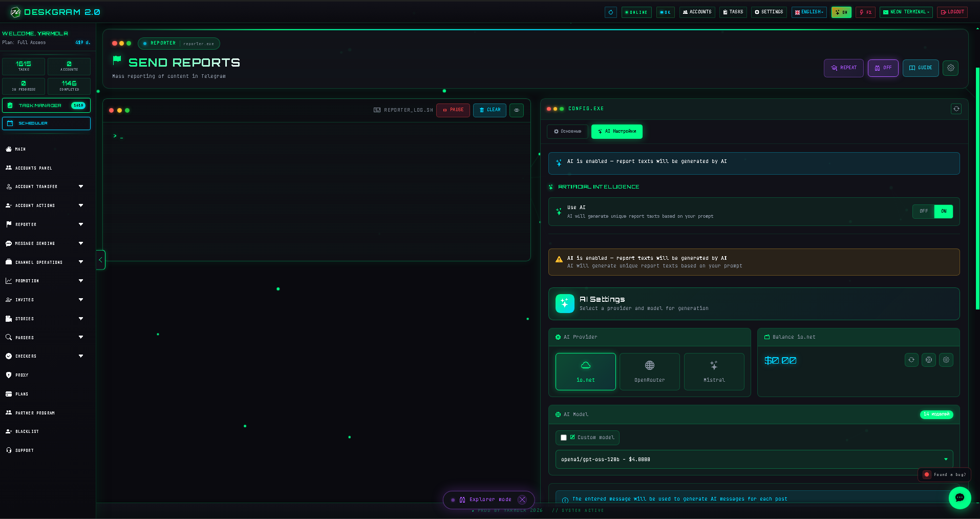Open the Neon Terminal theme dropdown
Screen dimensions: 980x519
click(x=906, y=12)
